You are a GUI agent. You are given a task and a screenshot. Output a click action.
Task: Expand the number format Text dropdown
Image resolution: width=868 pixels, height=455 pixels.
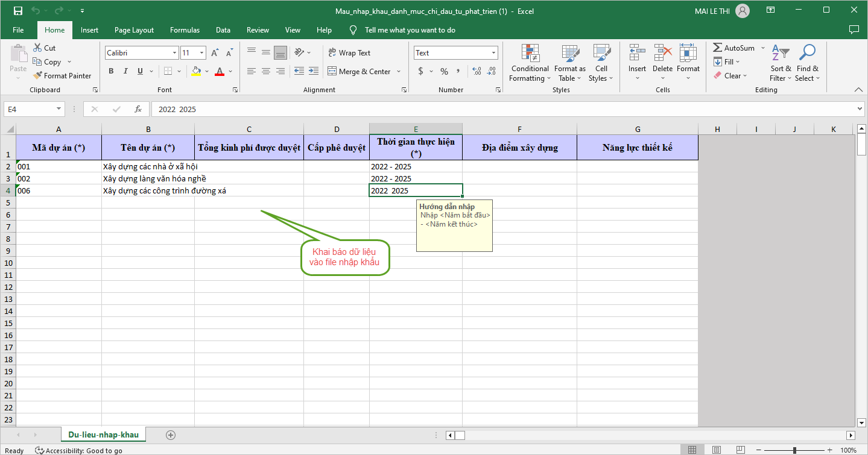[493, 53]
